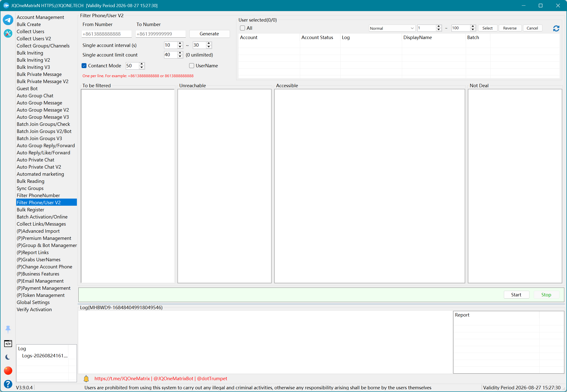Select Sync Groups

pos(30,188)
